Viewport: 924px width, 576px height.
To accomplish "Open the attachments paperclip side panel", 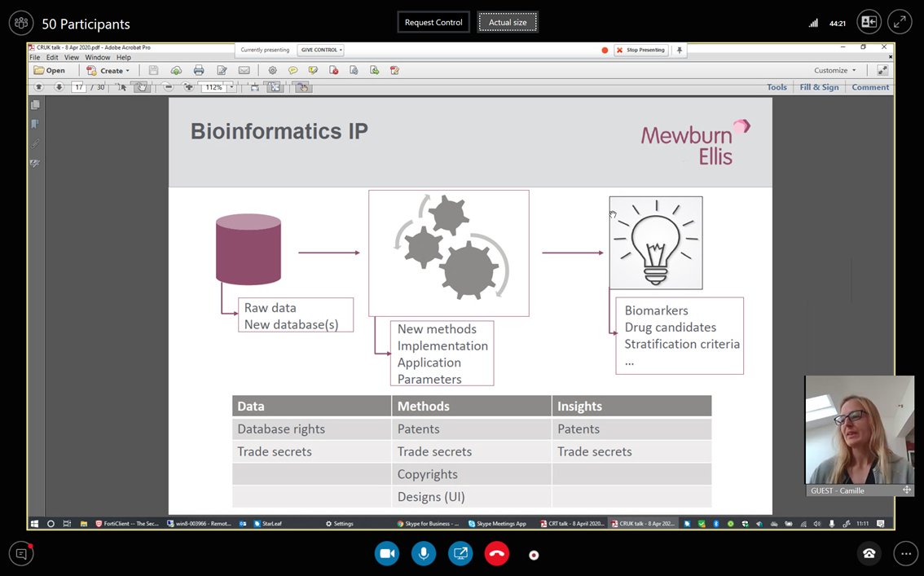I will point(35,143).
